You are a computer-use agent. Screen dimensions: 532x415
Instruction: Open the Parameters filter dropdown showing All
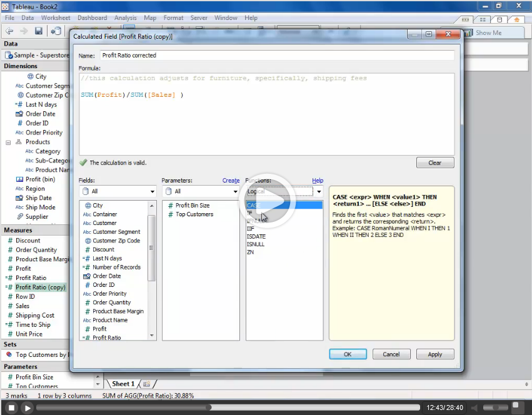200,191
